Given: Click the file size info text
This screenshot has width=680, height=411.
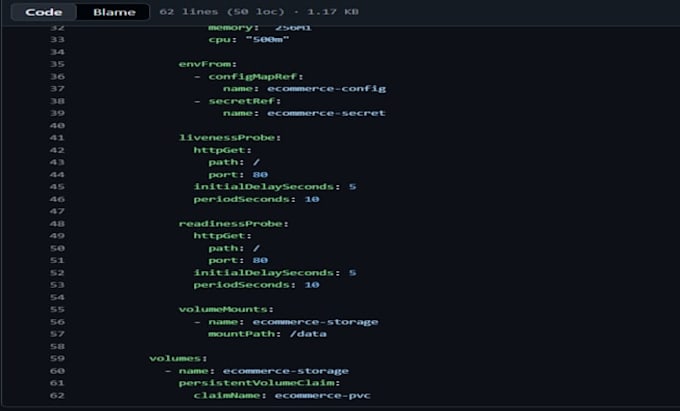Looking at the screenshot, I should (259, 12).
